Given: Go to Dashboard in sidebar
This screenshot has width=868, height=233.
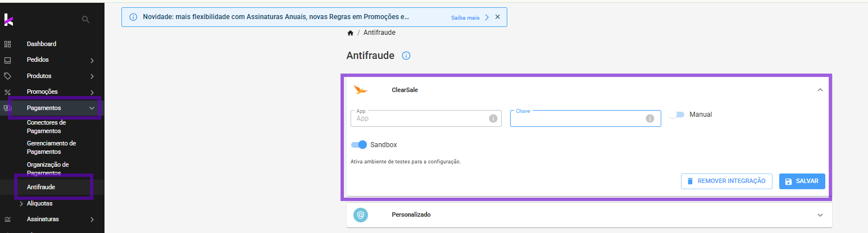Looking at the screenshot, I should point(42,44).
